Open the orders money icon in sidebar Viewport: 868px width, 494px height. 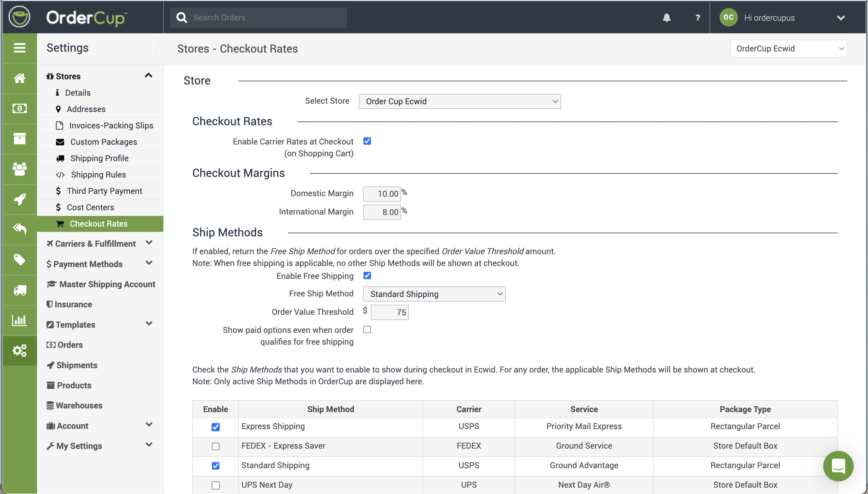20,109
